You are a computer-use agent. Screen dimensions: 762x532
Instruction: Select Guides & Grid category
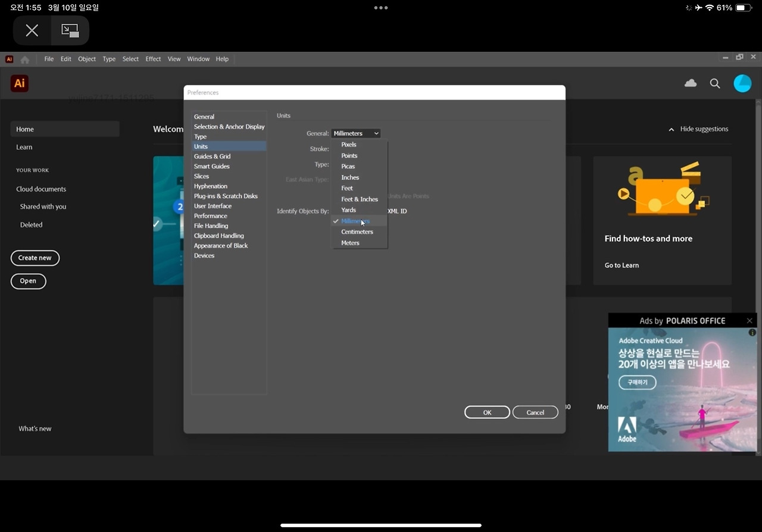coord(229,157)
